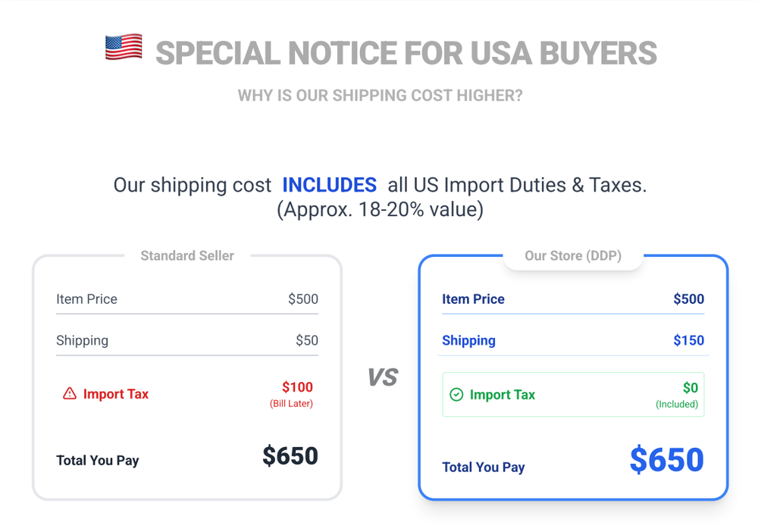758x532 pixels.
Task: Click the large blue $650 total
Action: click(x=666, y=461)
